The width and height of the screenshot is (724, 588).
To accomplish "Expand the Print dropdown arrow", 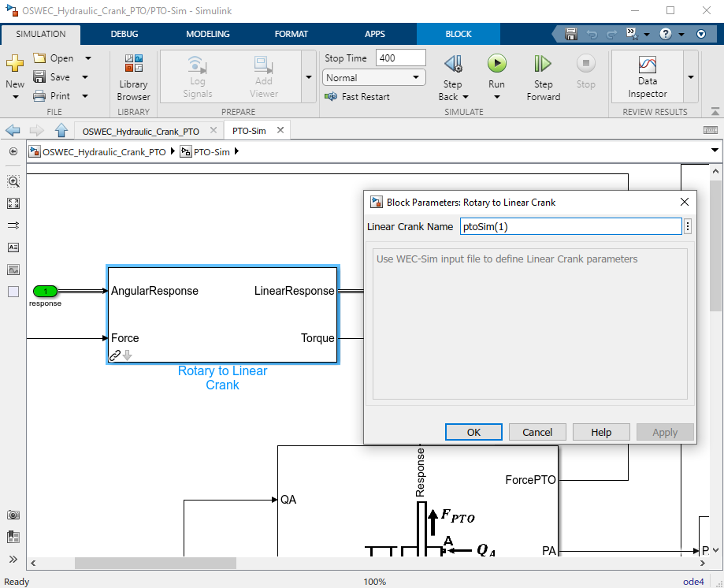I will (85, 95).
